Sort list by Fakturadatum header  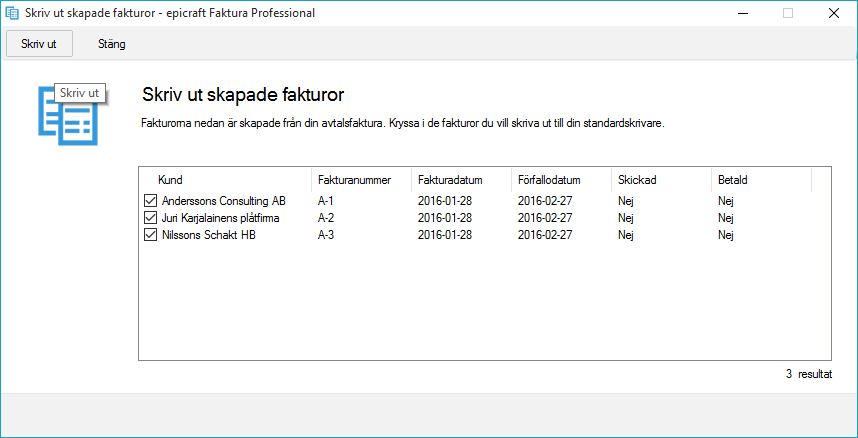coord(461,180)
